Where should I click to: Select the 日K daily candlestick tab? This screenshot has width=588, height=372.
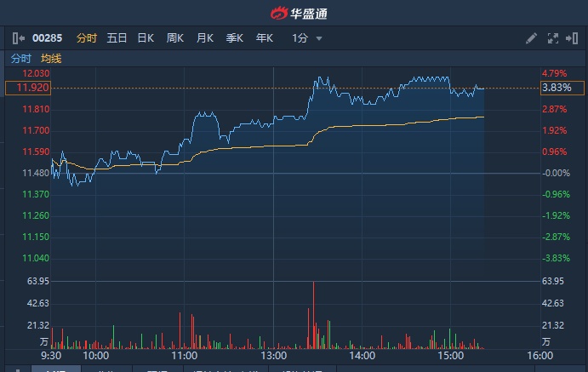(146, 38)
